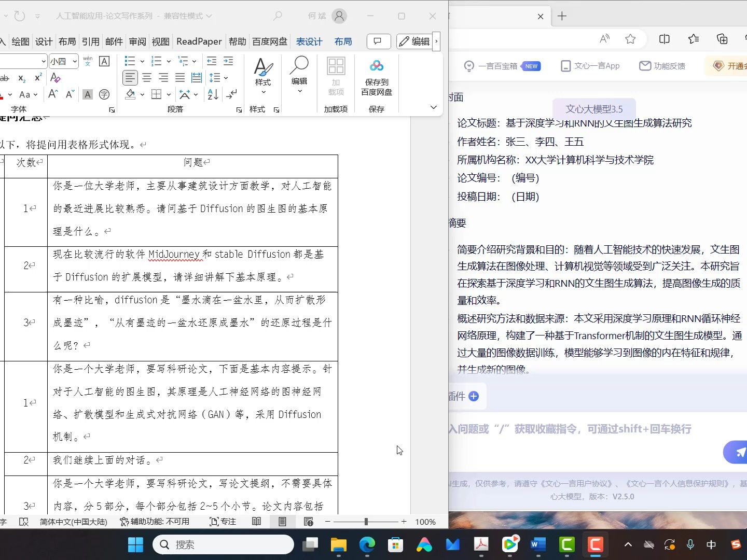
Task: Grow the font size
Action: [53, 94]
